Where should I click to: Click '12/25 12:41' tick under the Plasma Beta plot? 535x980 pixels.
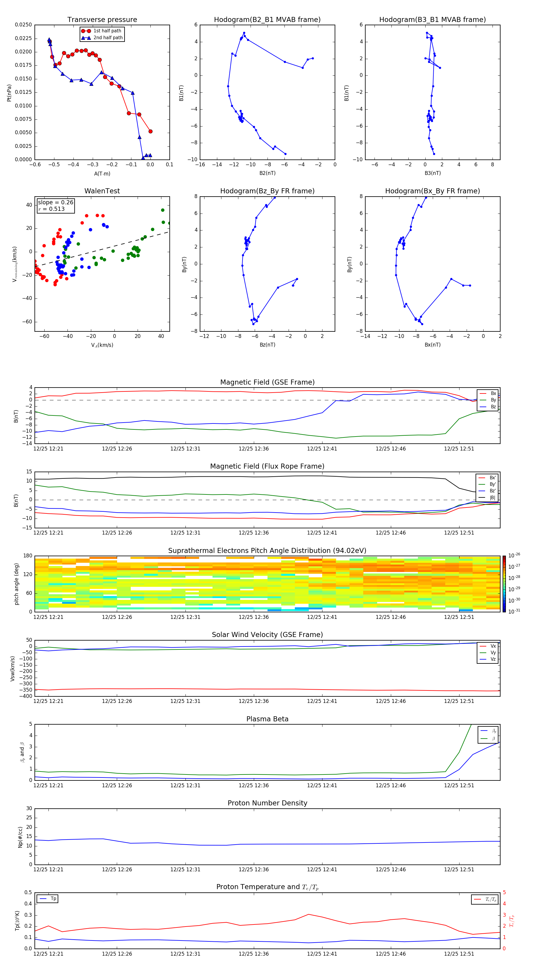322,785
